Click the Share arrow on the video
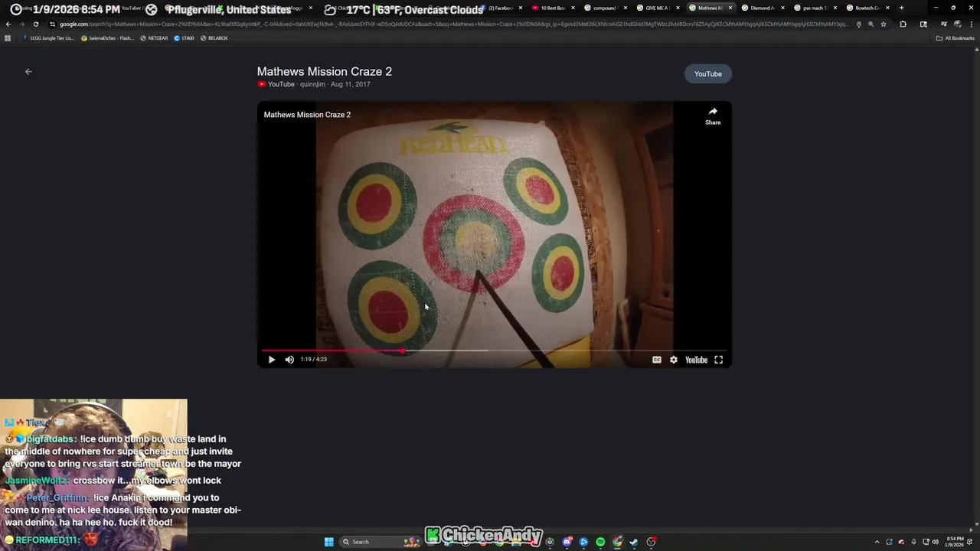Screen dimensions: 980x551 click(x=713, y=116)
